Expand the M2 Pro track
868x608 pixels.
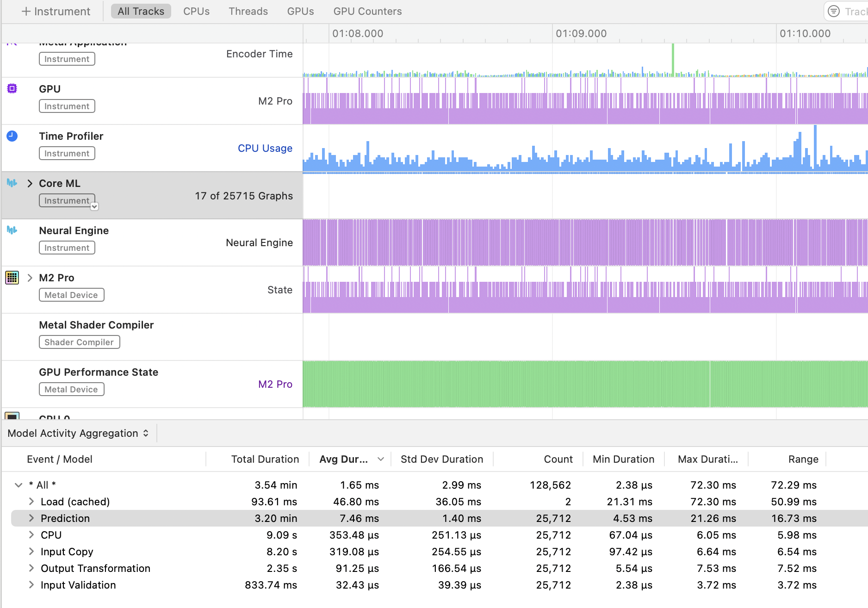point(30,278)
